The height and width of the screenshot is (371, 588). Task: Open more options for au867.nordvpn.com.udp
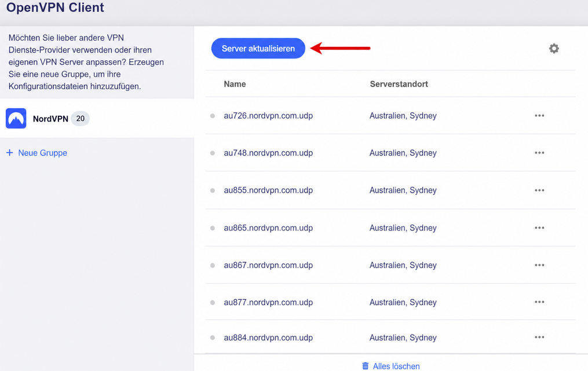[x=539, y=265]
